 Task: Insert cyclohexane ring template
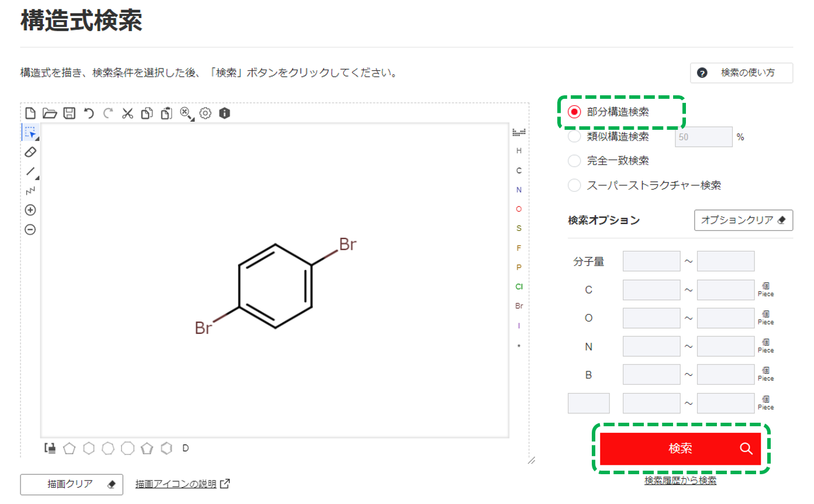click(89, 448)
